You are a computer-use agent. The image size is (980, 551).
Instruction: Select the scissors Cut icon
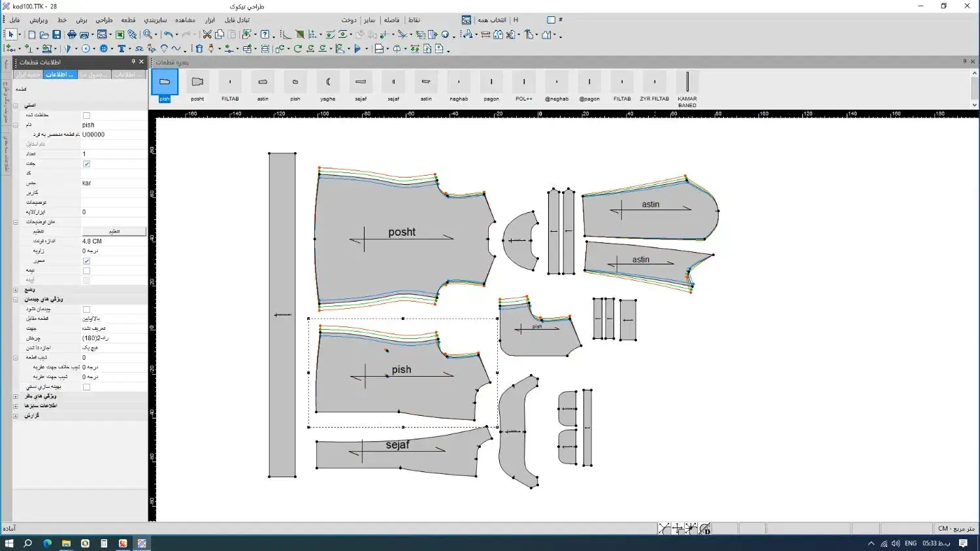point(207,35)
